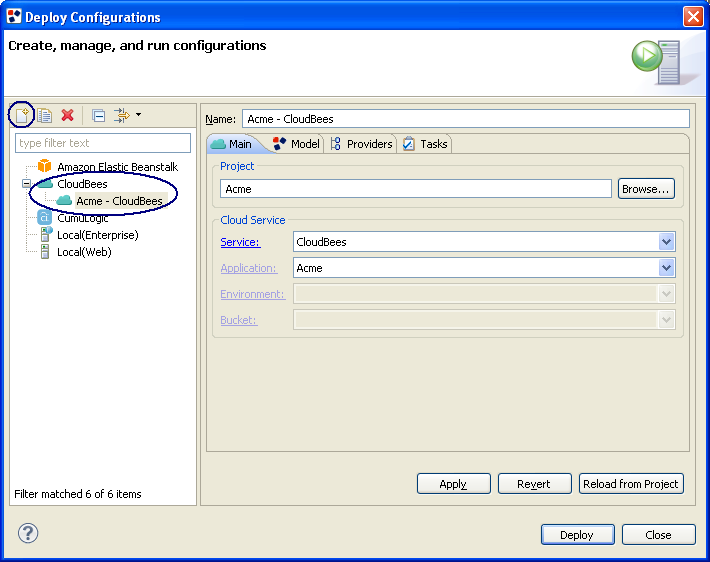The height and width of the screenshot is (562, 710).
Task: Click the Apply button
Action: 453,484
